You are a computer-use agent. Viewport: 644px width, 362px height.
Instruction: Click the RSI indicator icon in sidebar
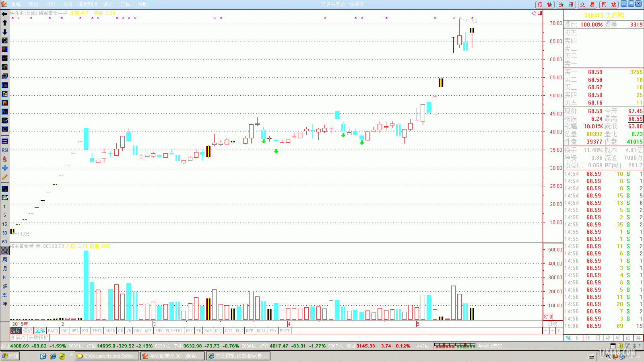click(4, 150)
